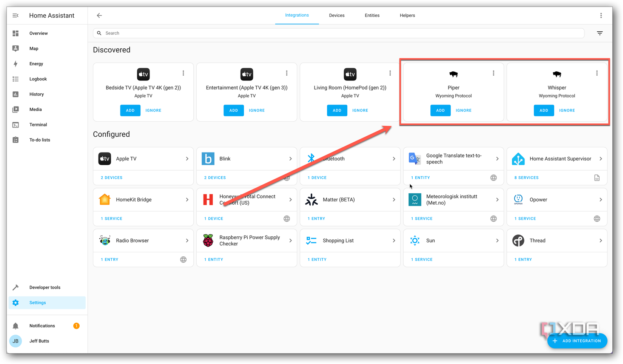This screenshot has width=623, height=364.
Task: Switch to the Devices tab
Action: pos(337,15)
